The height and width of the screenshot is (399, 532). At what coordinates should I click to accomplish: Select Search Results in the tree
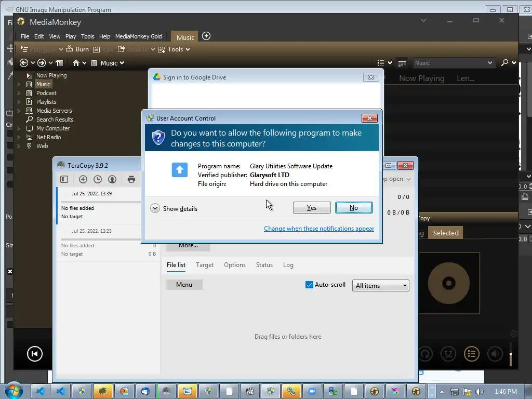point(55,119)
